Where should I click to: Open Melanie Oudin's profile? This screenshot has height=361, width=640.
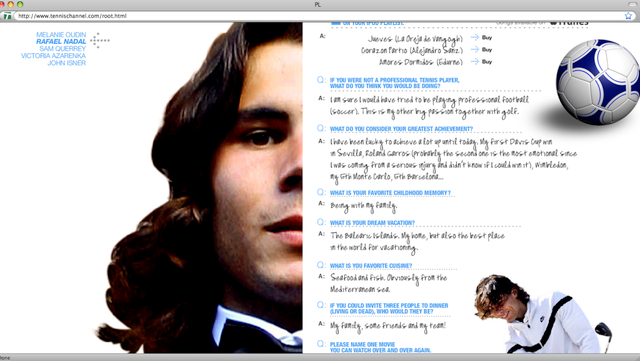(61, 35)
